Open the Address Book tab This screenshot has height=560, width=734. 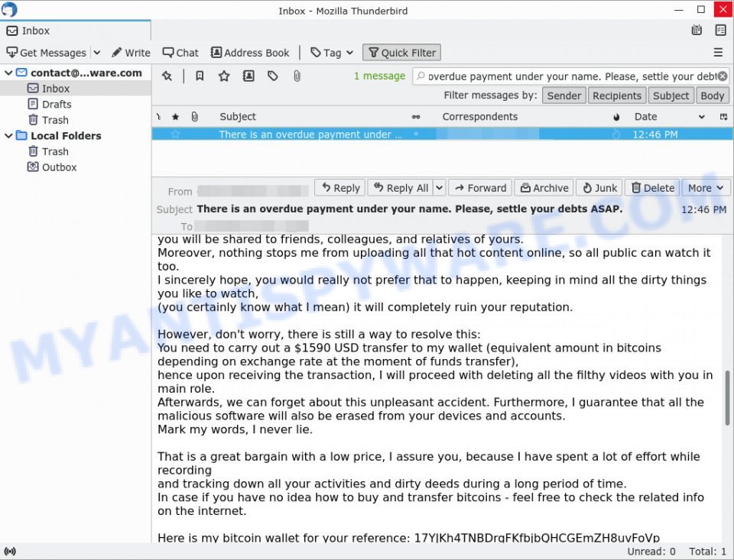(x=250, y=52)
